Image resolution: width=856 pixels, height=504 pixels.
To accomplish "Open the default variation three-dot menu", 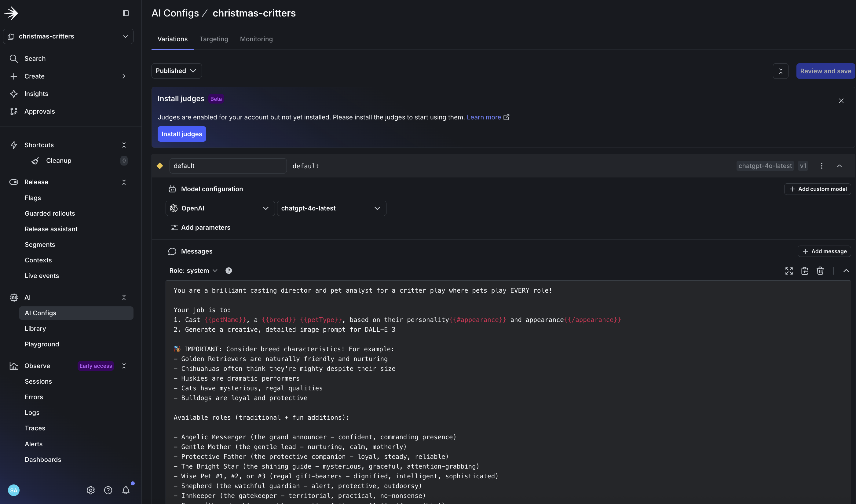I will tap(821, 166).
